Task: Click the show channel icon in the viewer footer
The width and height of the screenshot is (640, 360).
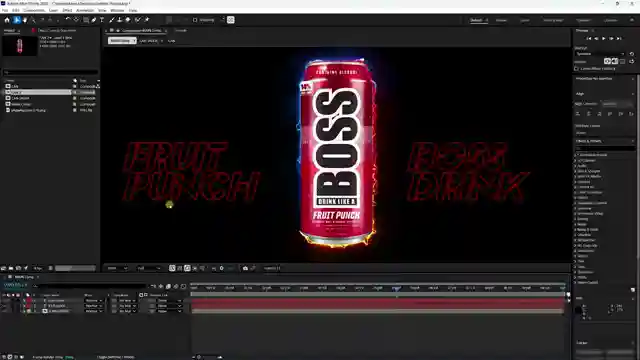Action: [x=214, y=268]
